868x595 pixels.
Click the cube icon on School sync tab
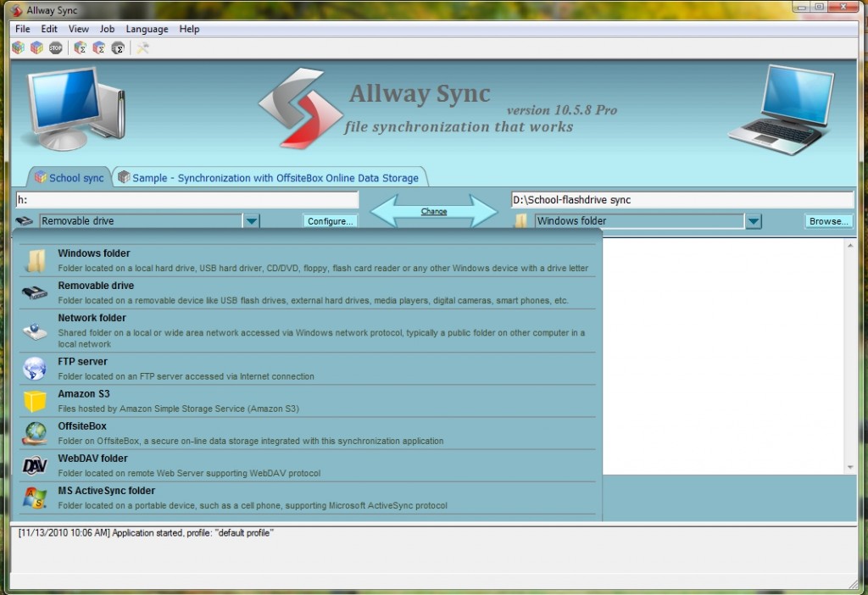tap(41, 177)
